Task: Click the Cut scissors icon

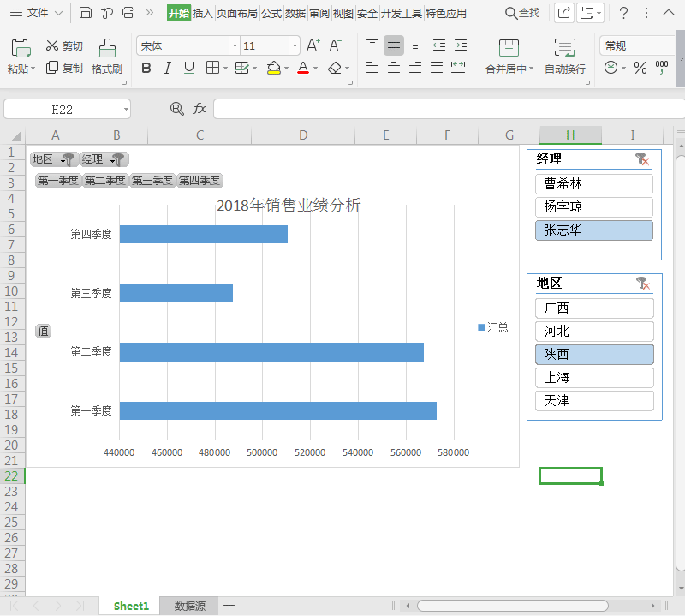Action: (52, 45)
